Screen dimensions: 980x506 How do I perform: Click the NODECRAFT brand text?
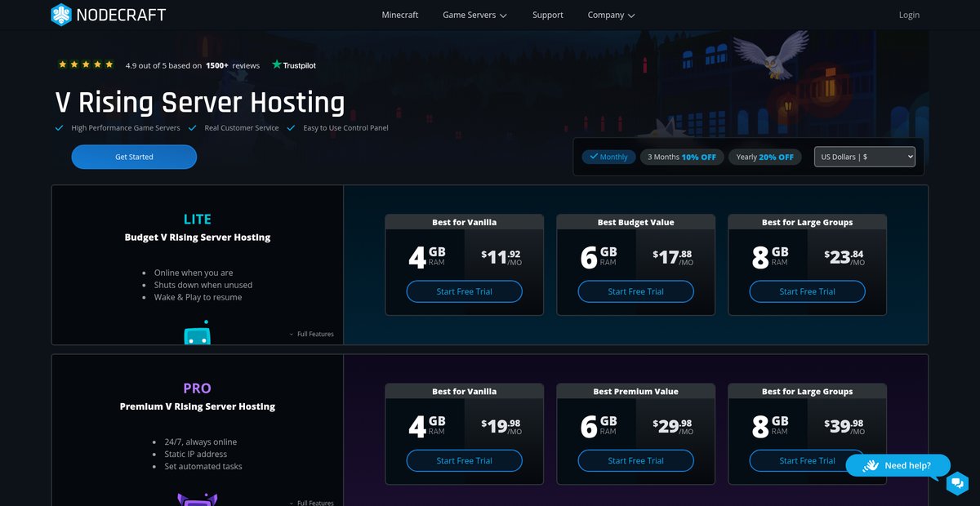121,15
